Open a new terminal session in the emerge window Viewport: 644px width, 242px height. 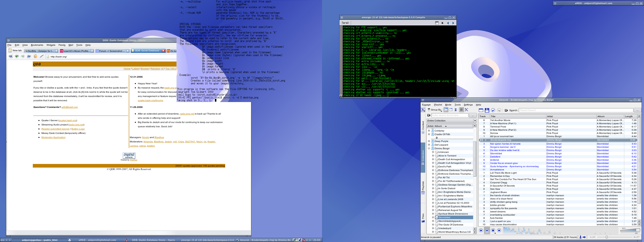[x=437, y=23]
